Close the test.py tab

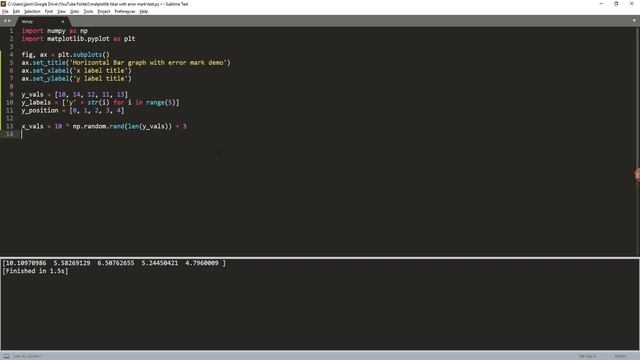coord(62,21)
